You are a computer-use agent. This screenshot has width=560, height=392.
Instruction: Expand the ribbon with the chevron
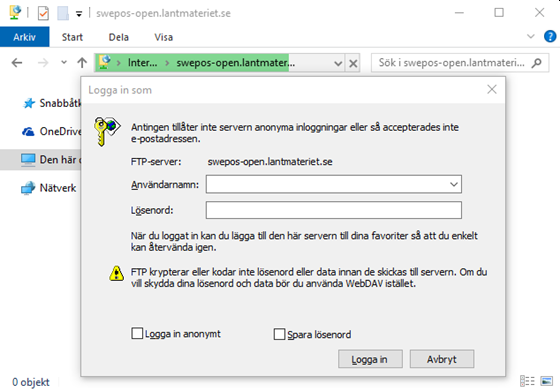coord(531,36)
